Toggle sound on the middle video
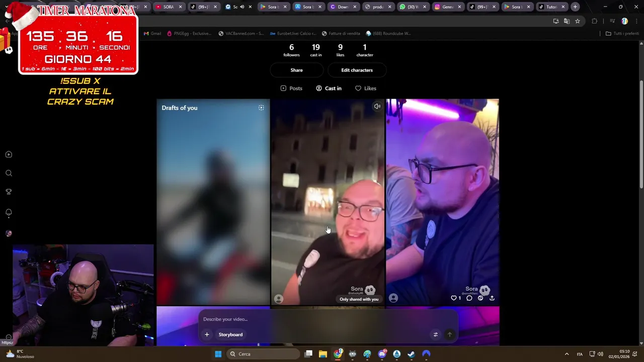 (377, 106)
